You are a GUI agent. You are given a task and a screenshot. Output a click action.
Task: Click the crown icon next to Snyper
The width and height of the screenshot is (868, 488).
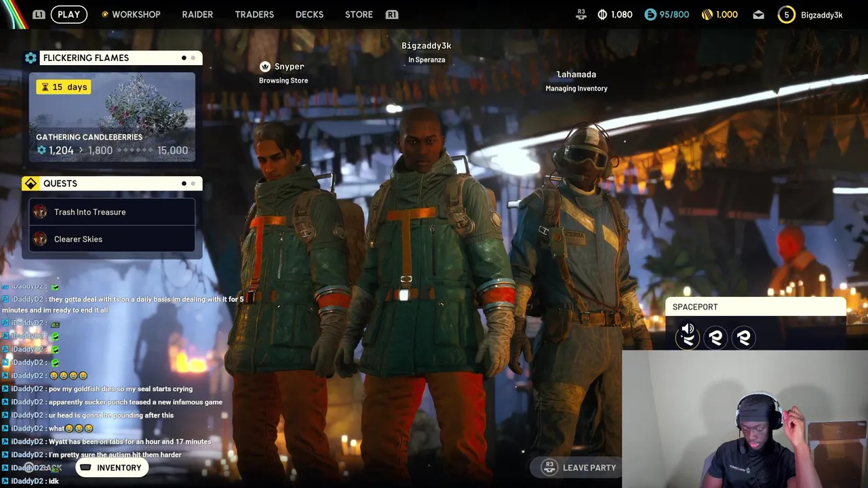[x=265, y=66]
